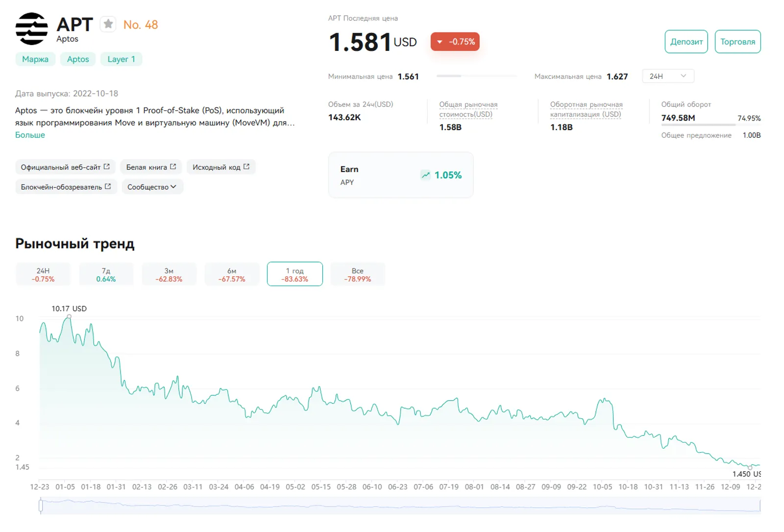Click the Layer 1 tag
784x532 pixels.
point(121,59)
